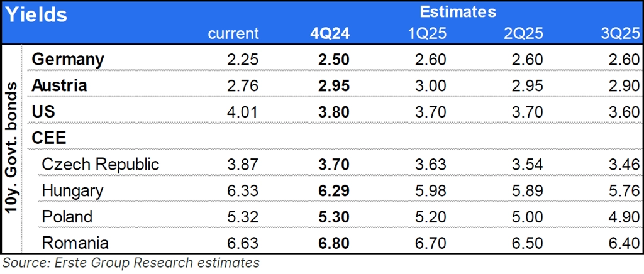The height and width of the screenshot is (274, 644).
Task: Click the CEE group heading
Action: coord(48,138)
